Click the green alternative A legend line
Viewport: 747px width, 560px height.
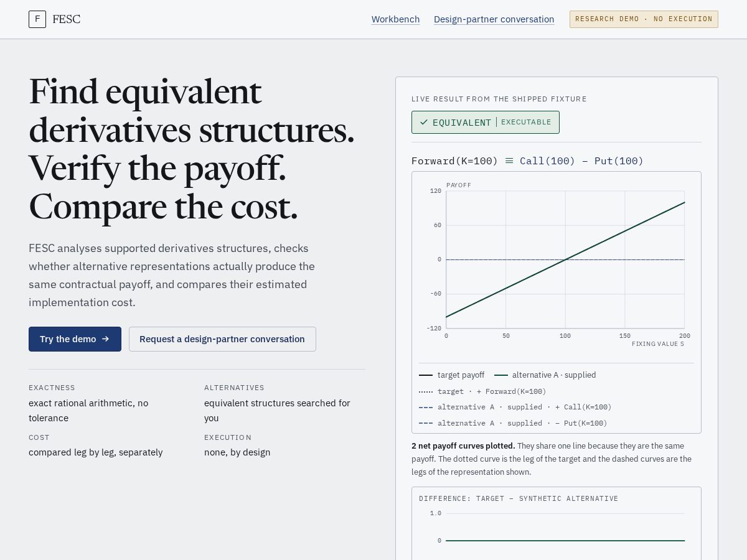[501, 375]
